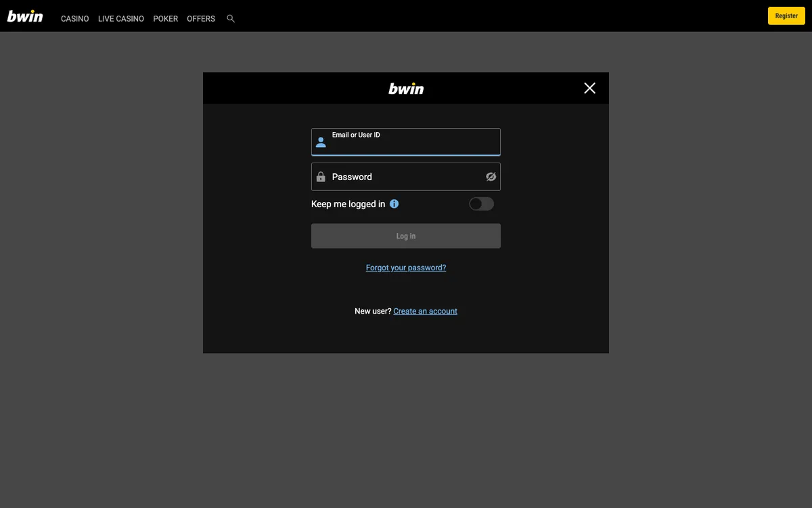Enable the Keep me logged in switch
The image size is (812, 508).
pos(482,204)
